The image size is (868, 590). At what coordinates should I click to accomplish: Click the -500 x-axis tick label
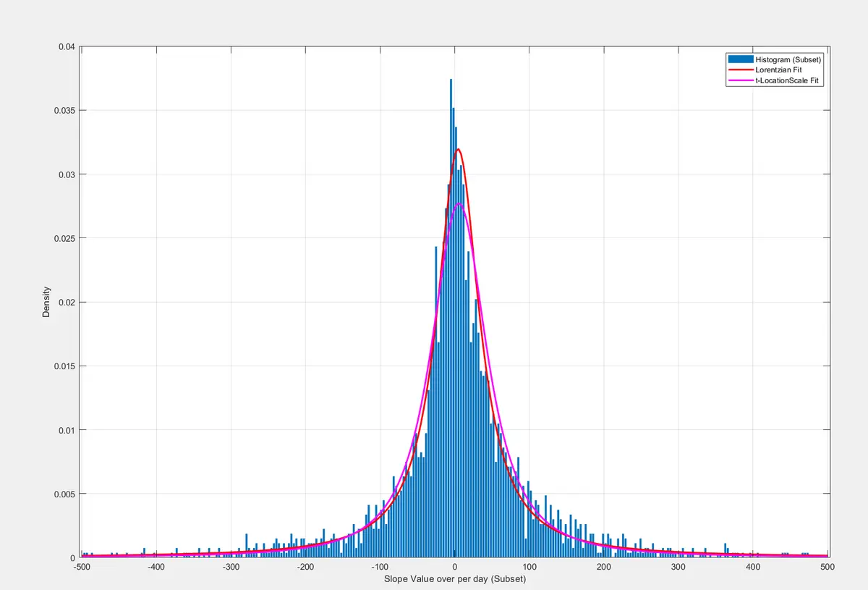coord(82,568)
